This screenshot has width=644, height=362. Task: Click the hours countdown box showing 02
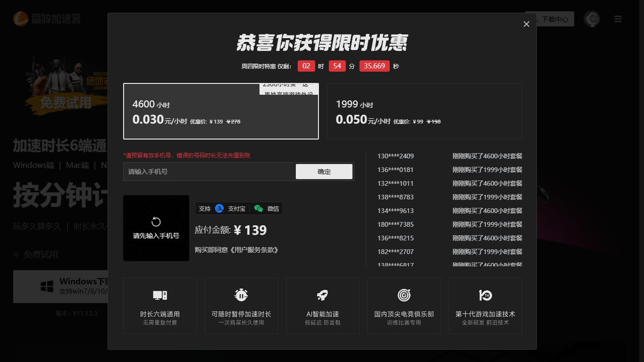(306, 66)
